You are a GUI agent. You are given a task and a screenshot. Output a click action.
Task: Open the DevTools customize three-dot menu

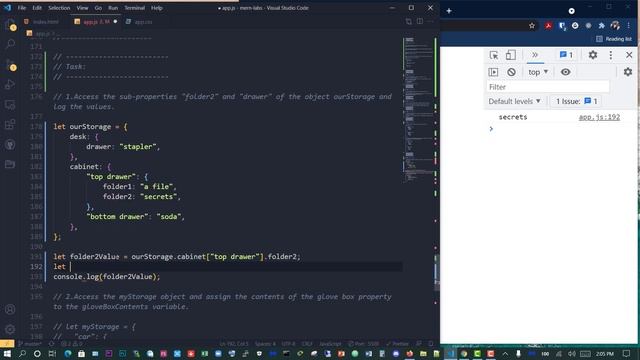pyautogui.click(x=611, y=55)
